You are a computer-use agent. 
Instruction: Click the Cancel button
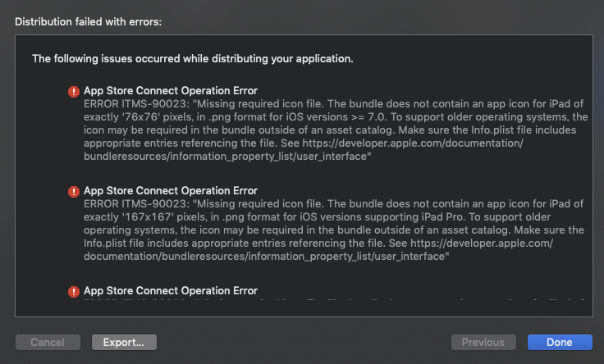(48, 342)
